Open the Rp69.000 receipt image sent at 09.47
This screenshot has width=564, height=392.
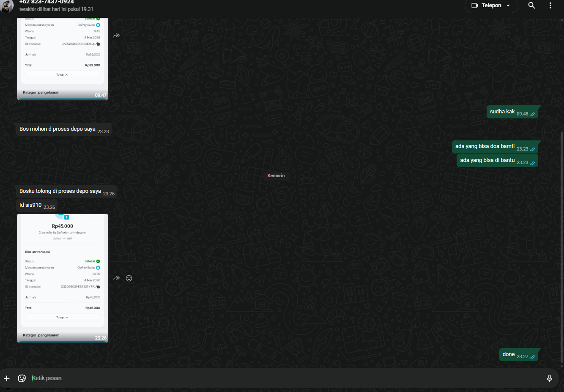pos(63,59)
